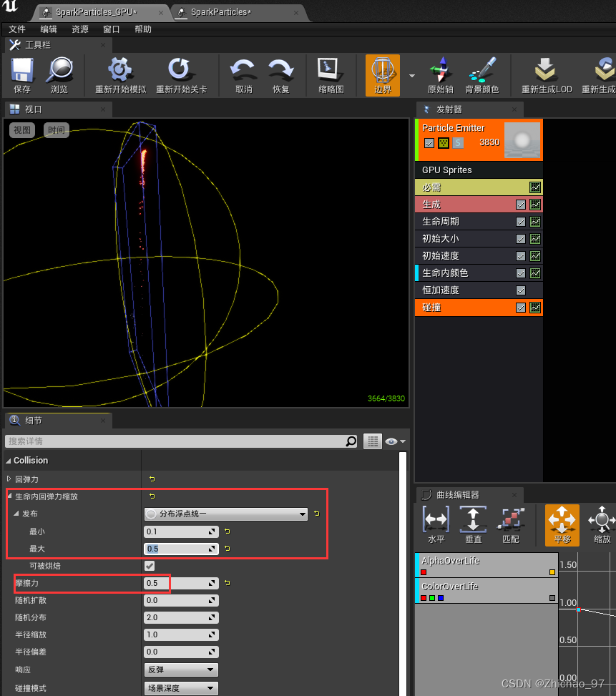
Task: Toggle checkbox on 生命周期 module
Action: pyautogui.click(x=521, y=222)
